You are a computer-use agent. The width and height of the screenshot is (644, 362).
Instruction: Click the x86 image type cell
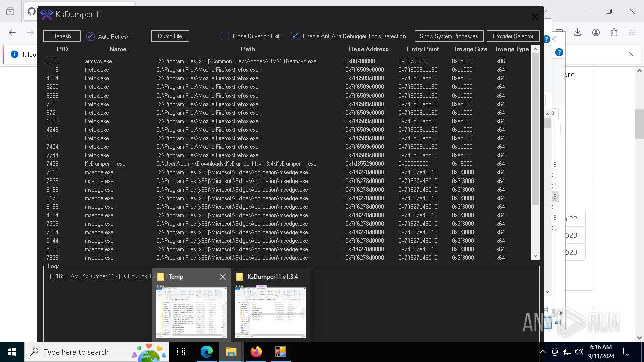(500, 61)
